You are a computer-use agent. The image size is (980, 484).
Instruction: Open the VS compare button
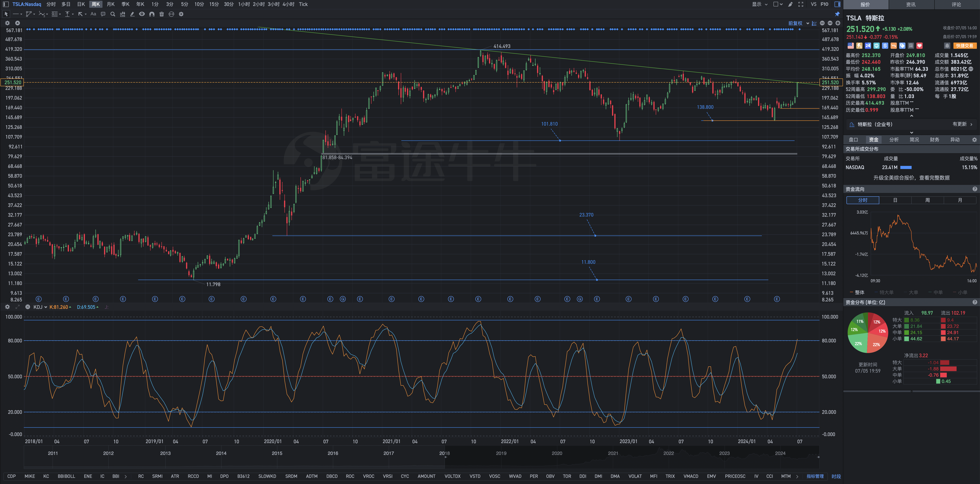pyautogui.click(x=813, y=4)
